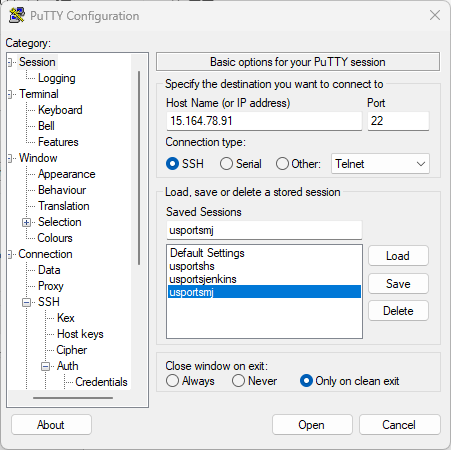This screenshot has width=451, height=450.
Task: Collapse the Auth tree node
Action: pyautogui.click(x=45, y=366)
